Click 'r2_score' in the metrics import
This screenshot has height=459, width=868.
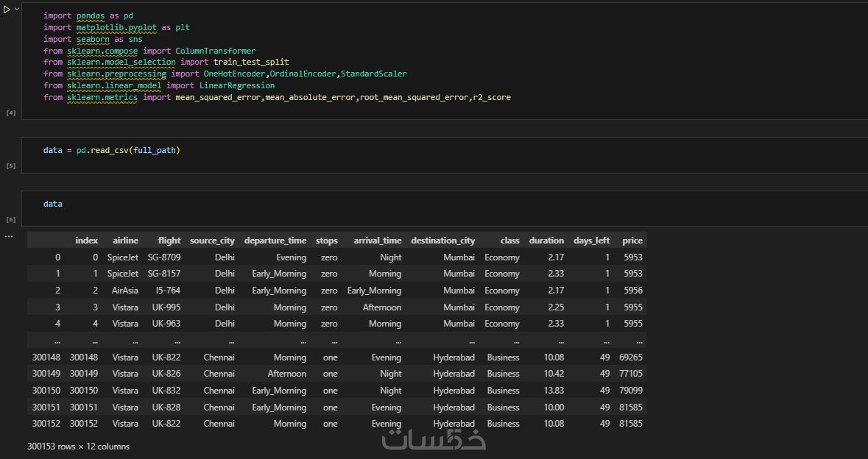(x=492, y=98)
